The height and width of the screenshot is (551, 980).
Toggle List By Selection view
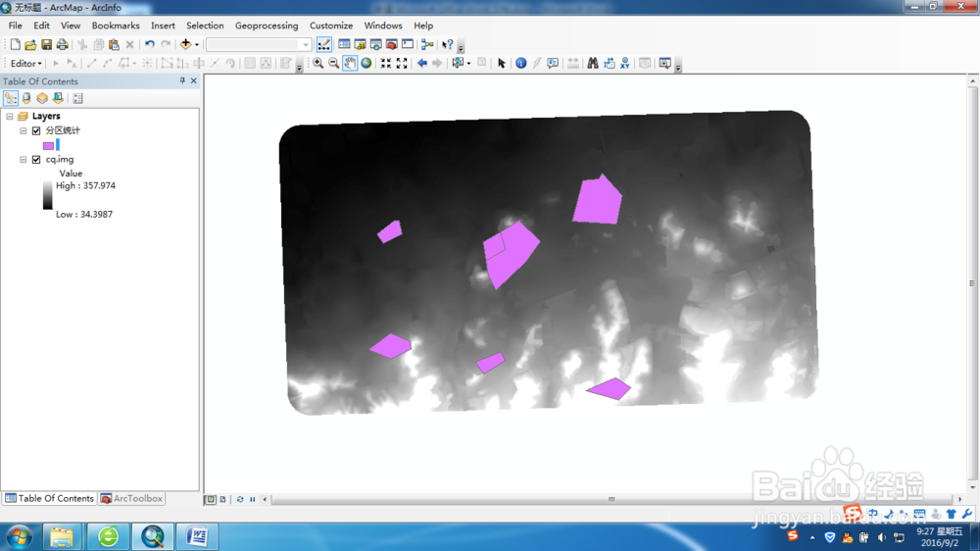tap(58, 98)
